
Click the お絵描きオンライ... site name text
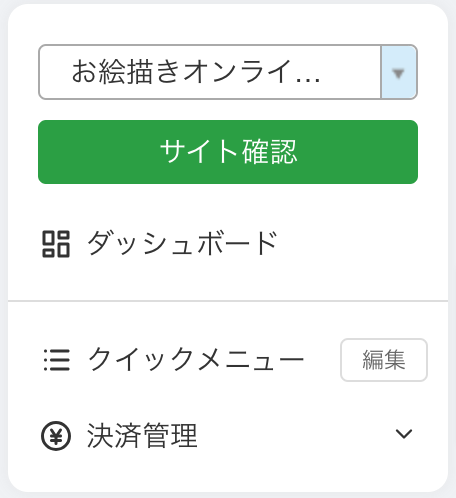196,71
